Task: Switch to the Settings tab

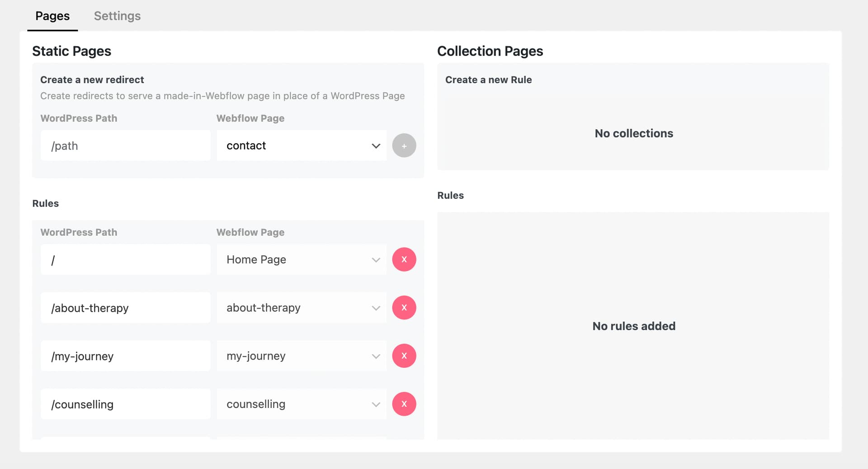Action: pyautogui.click(x=117, y=16)
